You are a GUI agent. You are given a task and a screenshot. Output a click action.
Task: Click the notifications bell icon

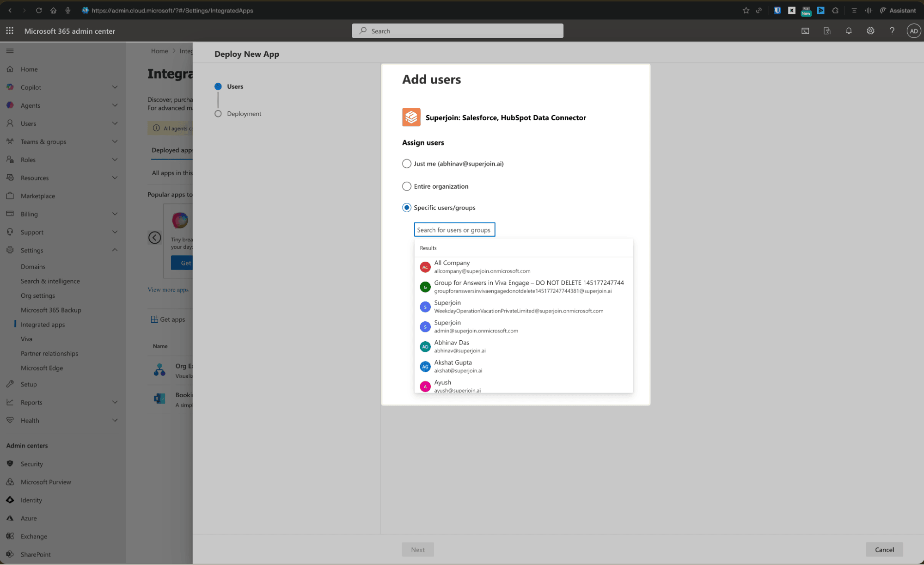pos(849,31)
